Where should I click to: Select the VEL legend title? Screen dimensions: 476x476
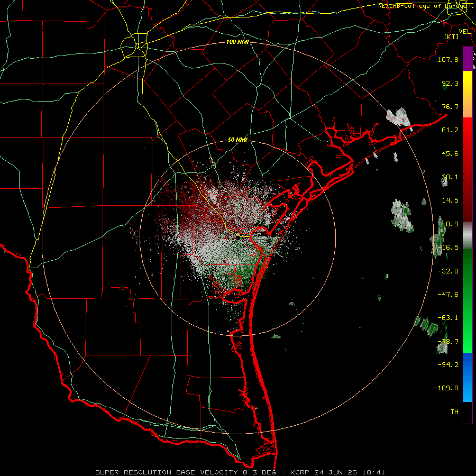click(464, 32)
